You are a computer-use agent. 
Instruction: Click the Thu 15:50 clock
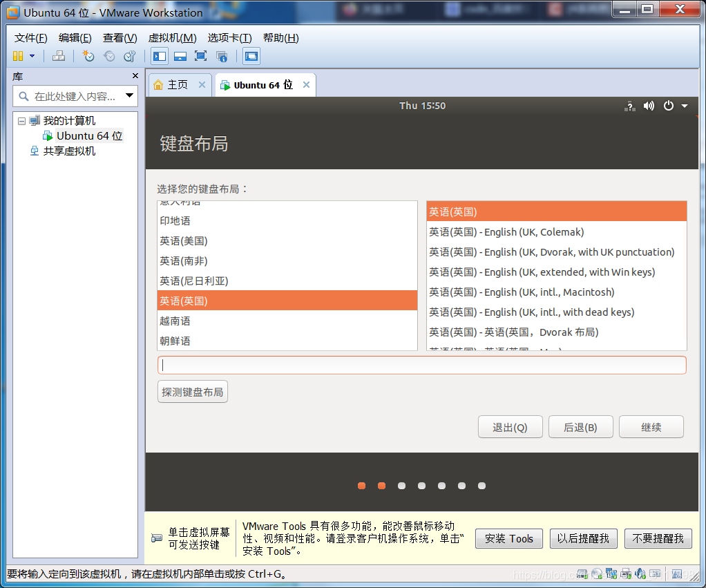coord(422,106)
